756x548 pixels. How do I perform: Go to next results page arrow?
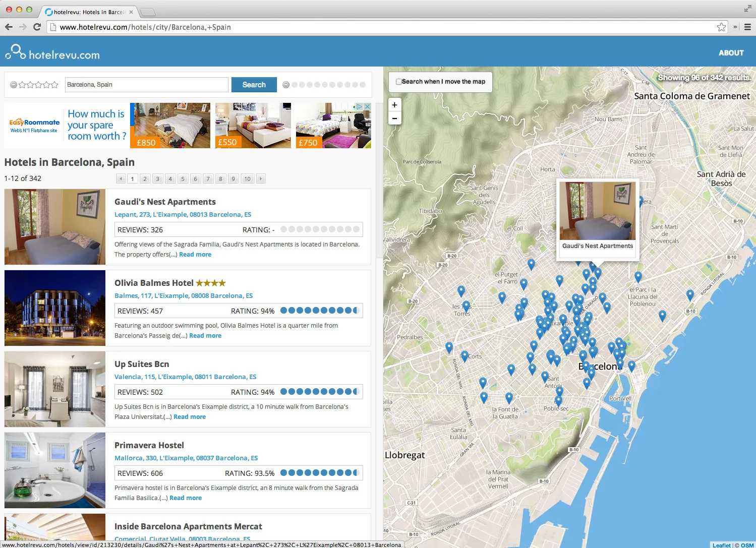[261, 178]
